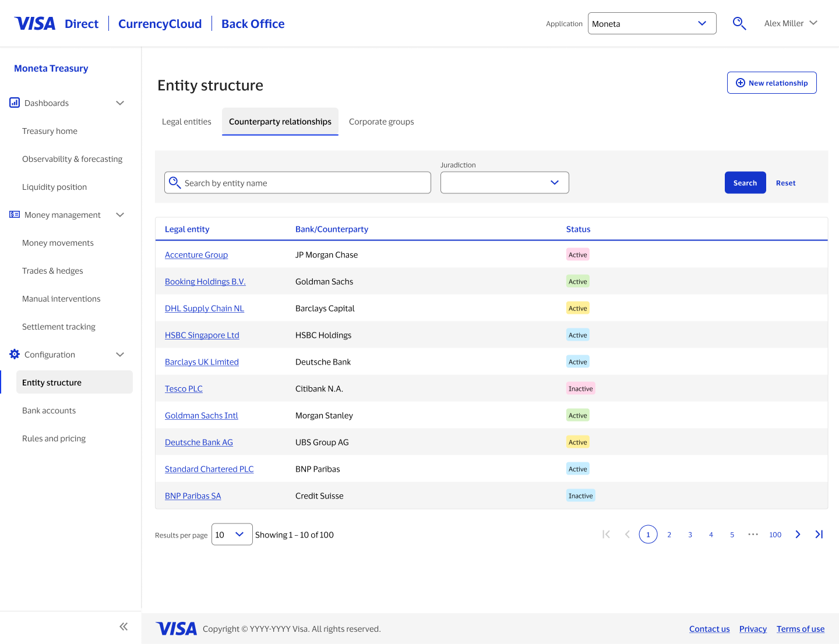
Task: Click the Money management icon in sidebar
Action: pyautogui.click(x=15, y=214)
